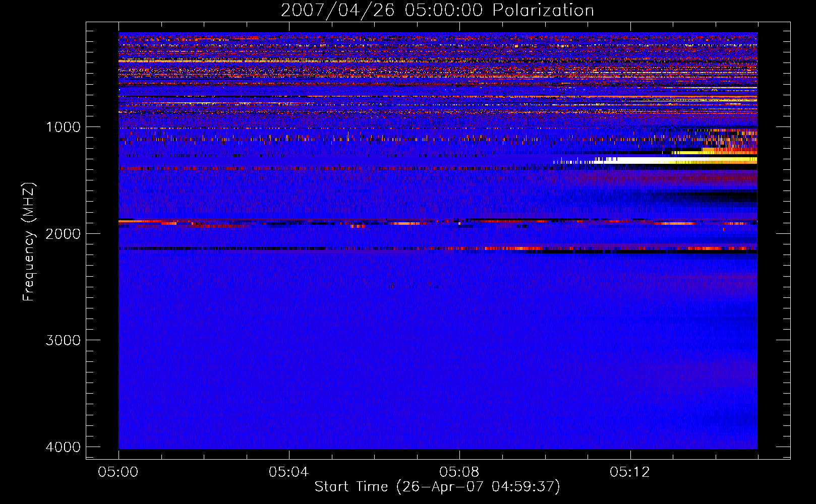Click the plot title '2007/04/26 05:00:00 Polarization'
The image size is (816, 504).
pyautogui.click(x=437, y=10)
